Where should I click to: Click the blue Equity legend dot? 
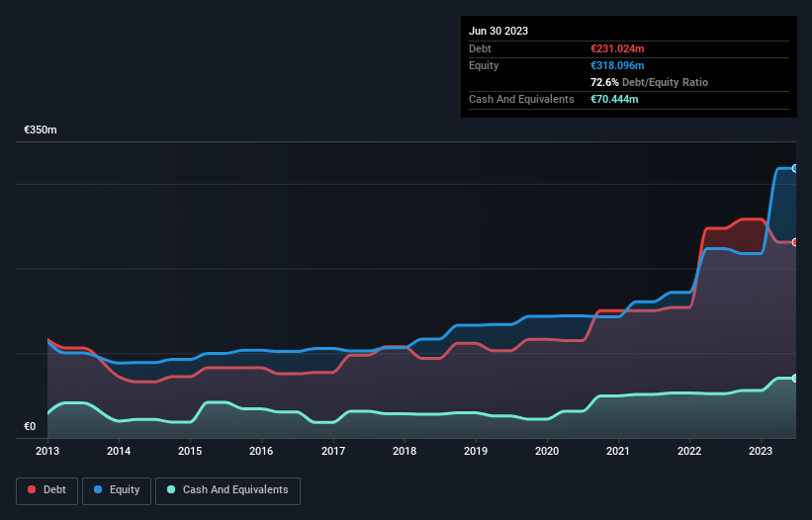tap(98, 489)
